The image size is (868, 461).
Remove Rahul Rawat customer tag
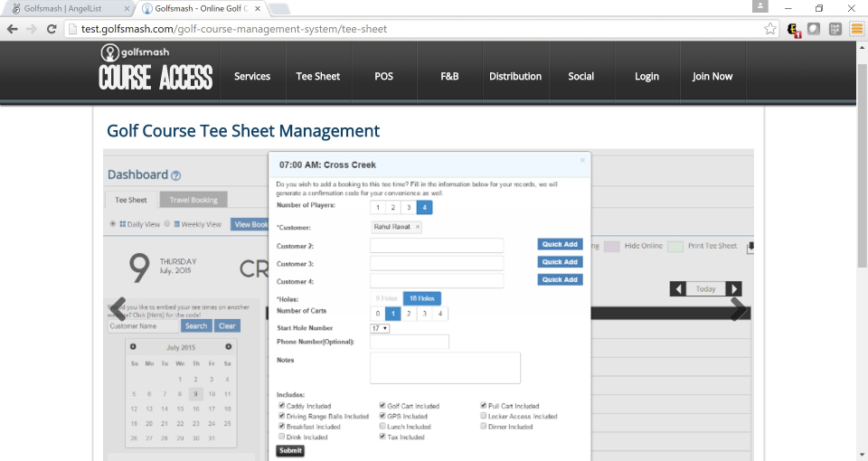coord(418,226)
